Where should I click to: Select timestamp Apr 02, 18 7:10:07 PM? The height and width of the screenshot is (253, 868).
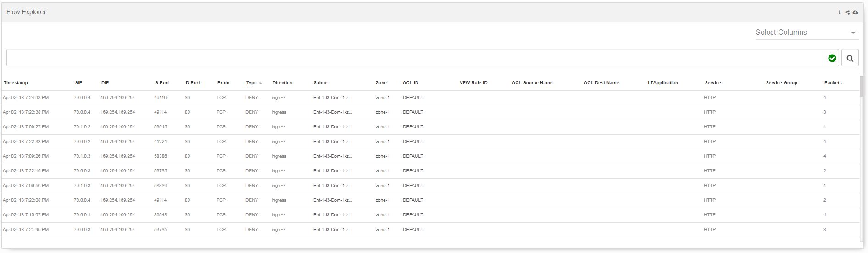point(26,215)
